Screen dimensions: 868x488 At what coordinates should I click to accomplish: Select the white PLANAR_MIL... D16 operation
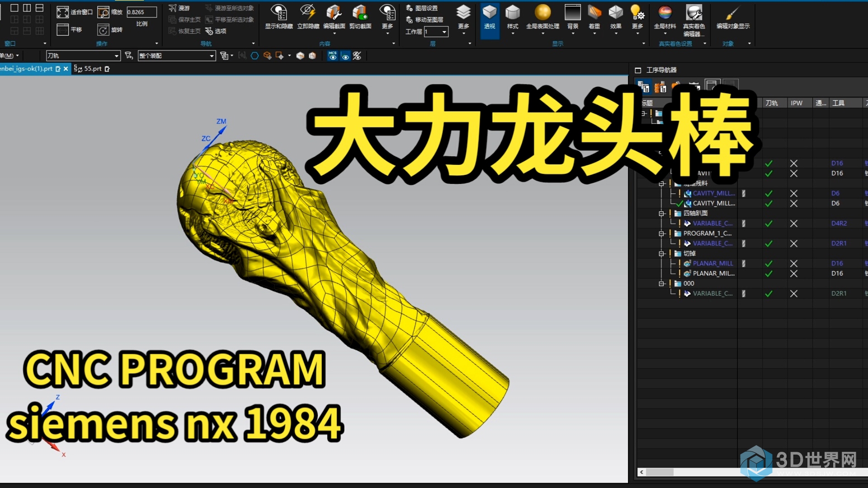pos(713,273)
